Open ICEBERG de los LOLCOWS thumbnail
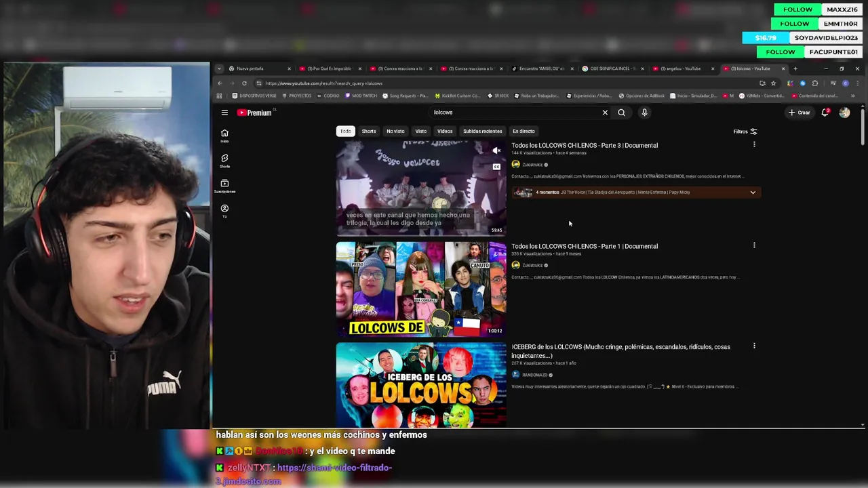868x488 pixels. point(421,384)
